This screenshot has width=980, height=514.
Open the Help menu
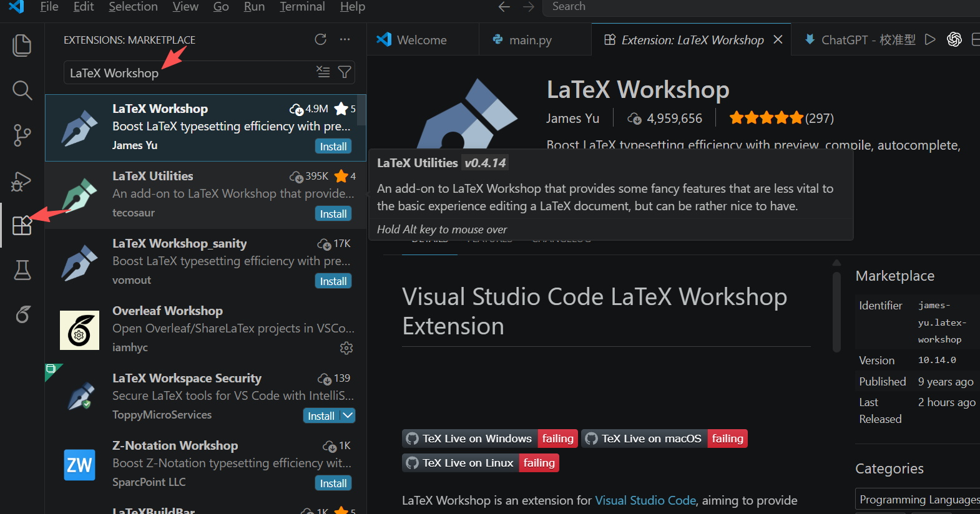click(353, 7)
